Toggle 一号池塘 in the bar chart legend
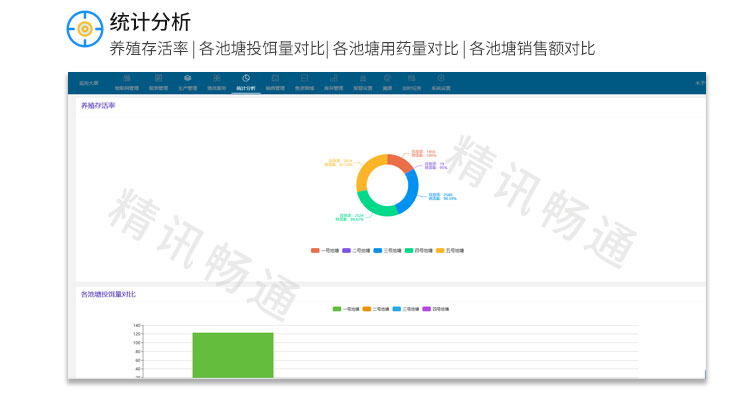Viewport: 750px width, 415px height. point(346,309)
